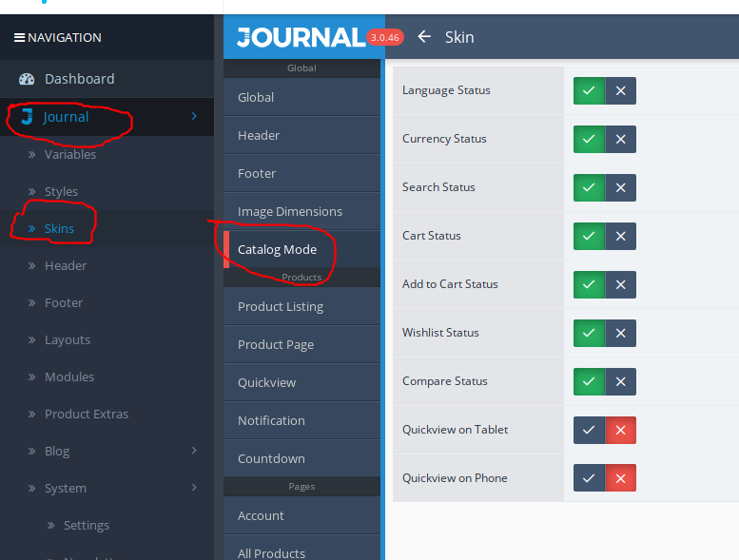Click the Dashboard gauge icon
The image size is (739, 560).
[x=27, y=79]
